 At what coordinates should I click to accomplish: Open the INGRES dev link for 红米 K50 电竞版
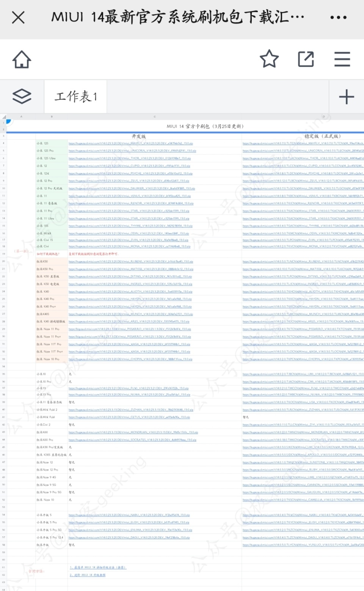(130, 284)
